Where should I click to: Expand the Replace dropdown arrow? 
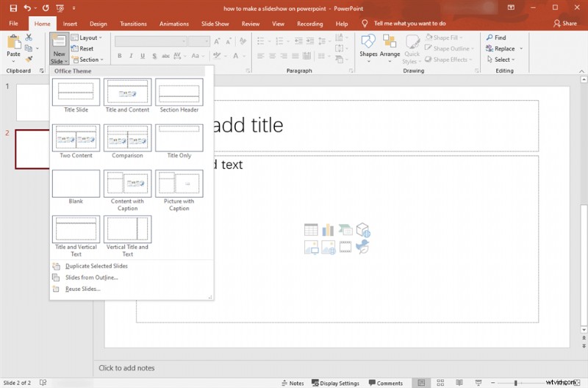(x=521, y=48)
